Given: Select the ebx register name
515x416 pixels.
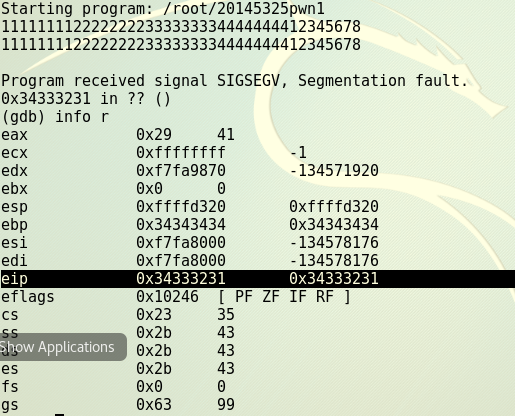Looking at the screenshot, I should [x=14, y=189].
